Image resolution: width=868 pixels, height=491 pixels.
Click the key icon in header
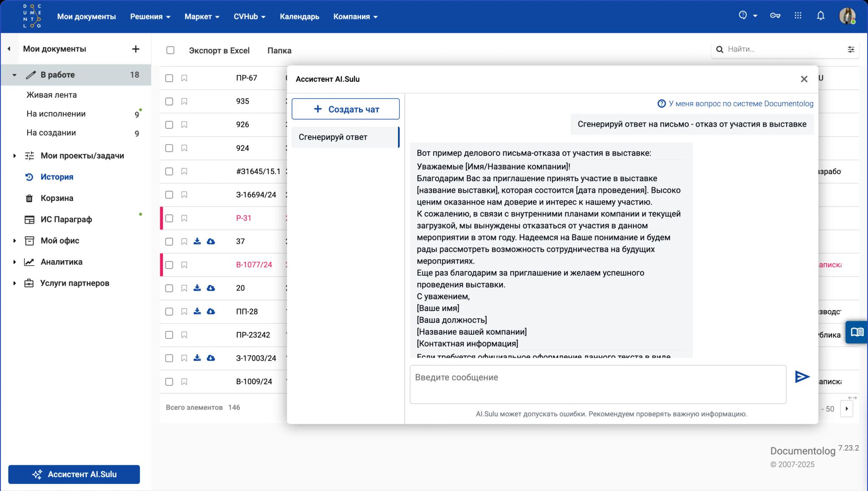(775, 16)
